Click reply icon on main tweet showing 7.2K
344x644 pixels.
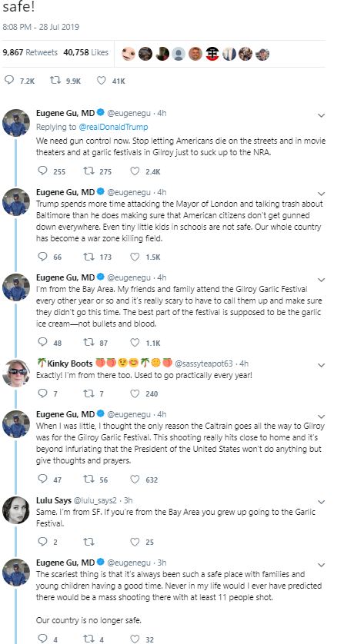point(9,81)
